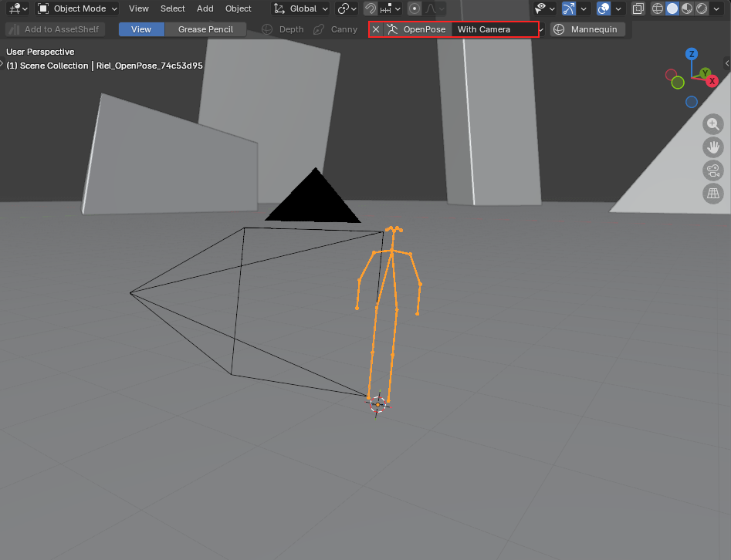
Task: Open the Object Mode dropdown
Action: tap(78, 8)
